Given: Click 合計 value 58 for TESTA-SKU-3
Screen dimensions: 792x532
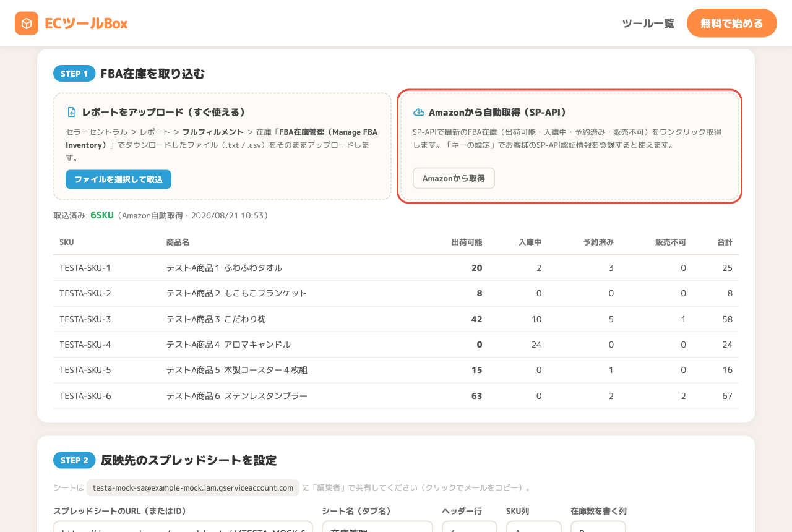Looking at the screenshot, I should tap(727, 319).
